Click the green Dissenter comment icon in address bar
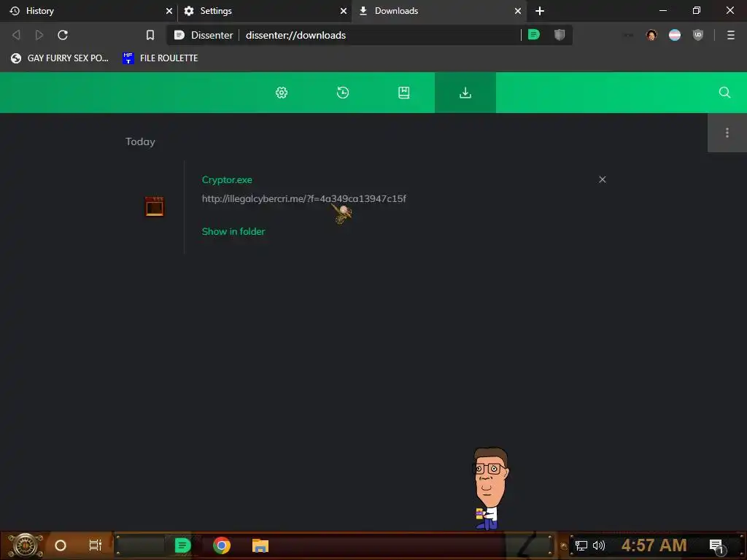 click(533, 35)
